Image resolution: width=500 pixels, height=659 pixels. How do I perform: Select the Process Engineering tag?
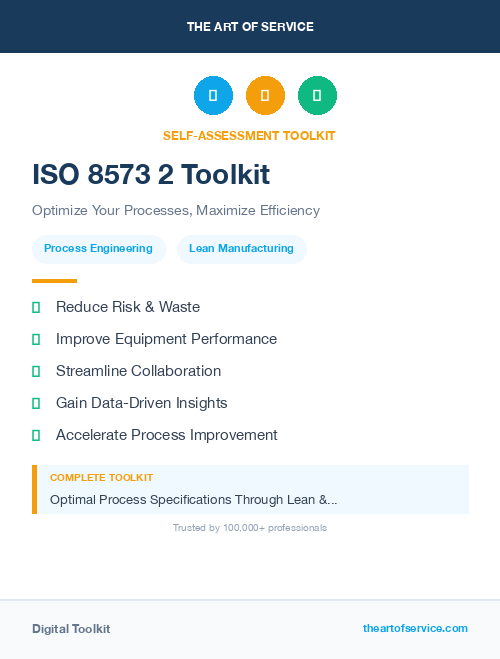pos(99,249)
